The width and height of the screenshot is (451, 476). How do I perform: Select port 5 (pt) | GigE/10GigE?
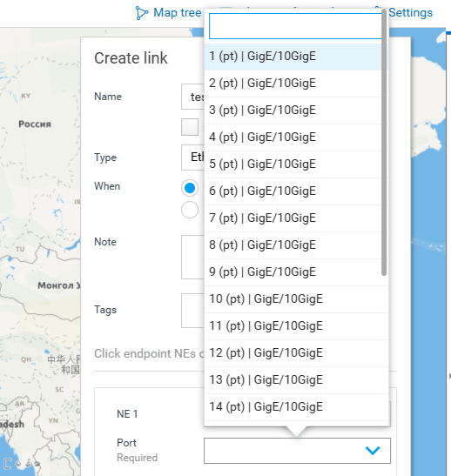293,164
